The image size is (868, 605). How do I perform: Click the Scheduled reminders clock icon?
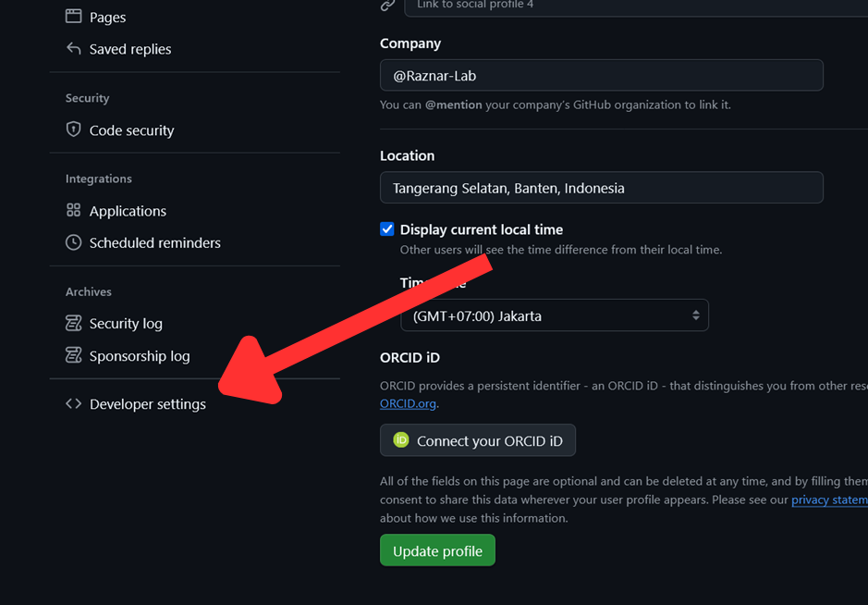coord(74,242)
